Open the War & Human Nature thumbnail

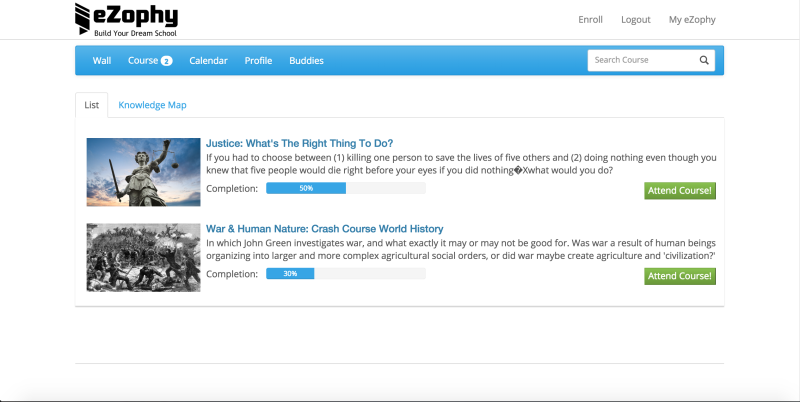click(143, 257)
